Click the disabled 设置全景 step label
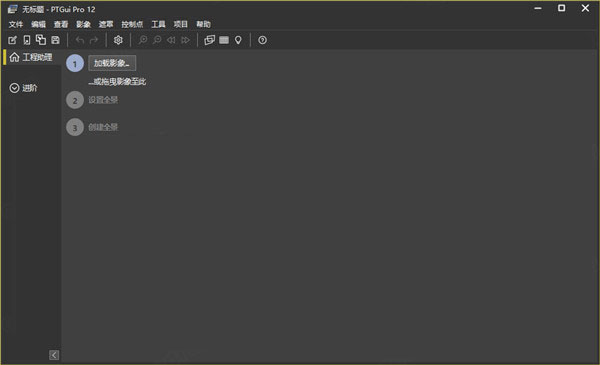This screenshot has width=600, height=365. tap(103, 100)
